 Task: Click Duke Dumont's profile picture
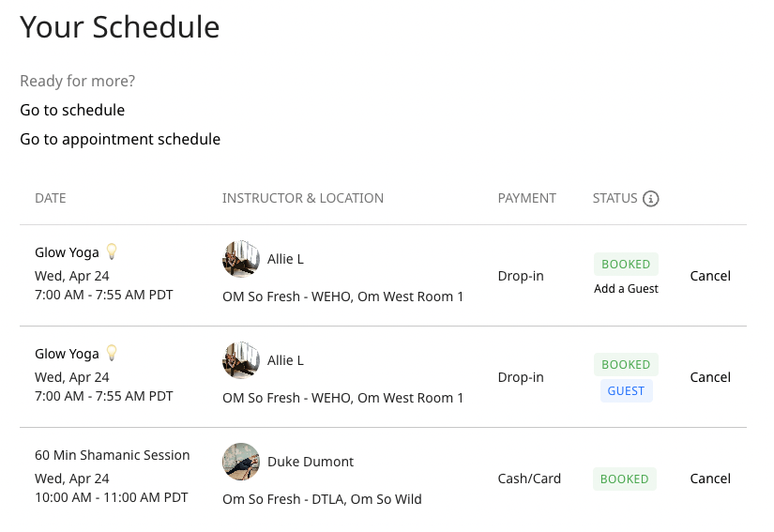click(x=241, y=462)
